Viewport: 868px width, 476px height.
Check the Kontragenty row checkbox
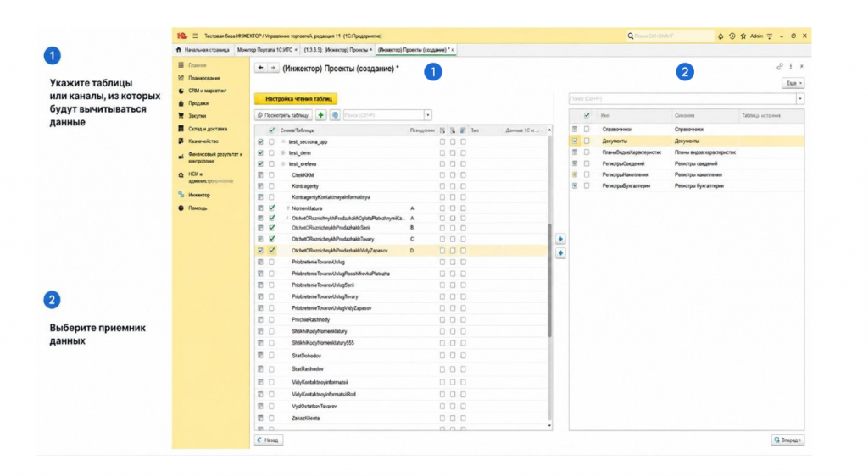pyautogui.click(x=271, y=186)
